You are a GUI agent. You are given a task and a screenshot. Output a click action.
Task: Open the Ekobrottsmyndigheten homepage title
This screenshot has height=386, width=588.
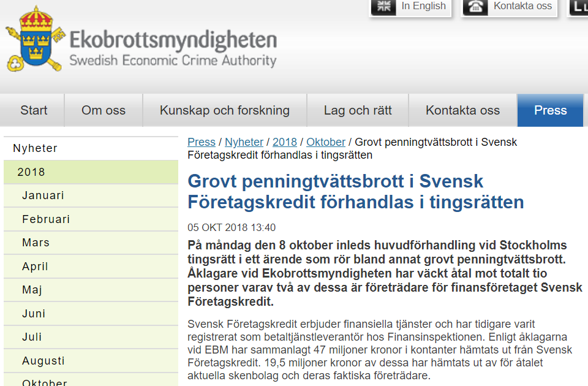point(173,40)
